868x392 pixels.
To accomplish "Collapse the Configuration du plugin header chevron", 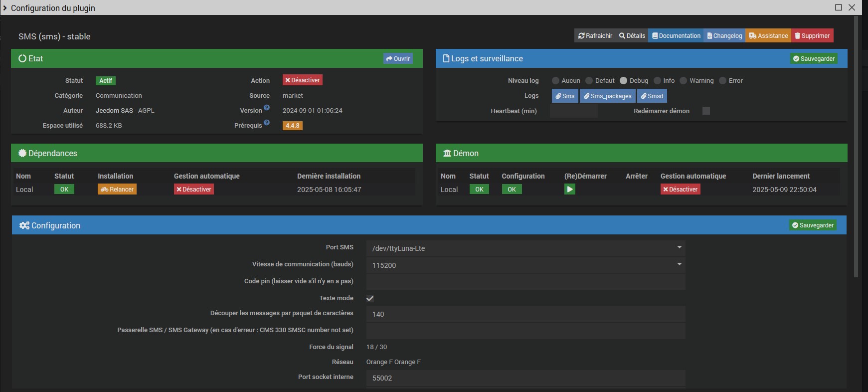I will point(5,8).
